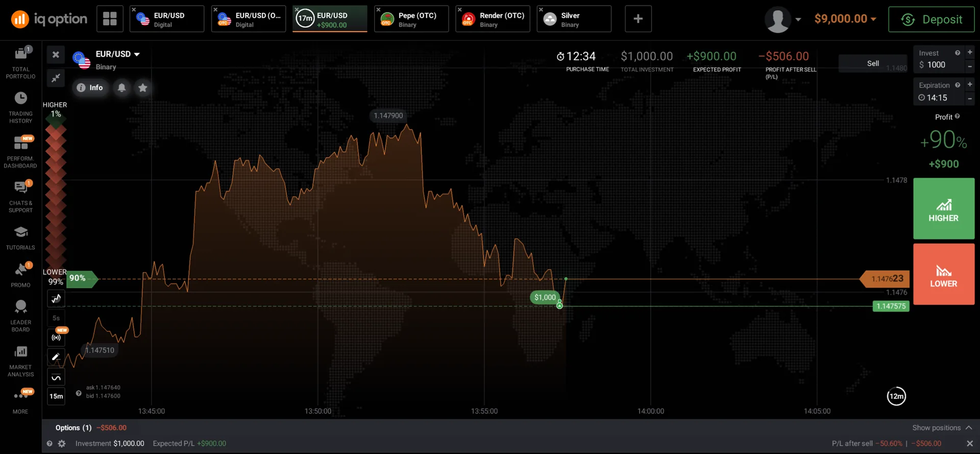Click the $1,000 position marker on chart
The image size is (980, 454).
click(x=545, y=297)
